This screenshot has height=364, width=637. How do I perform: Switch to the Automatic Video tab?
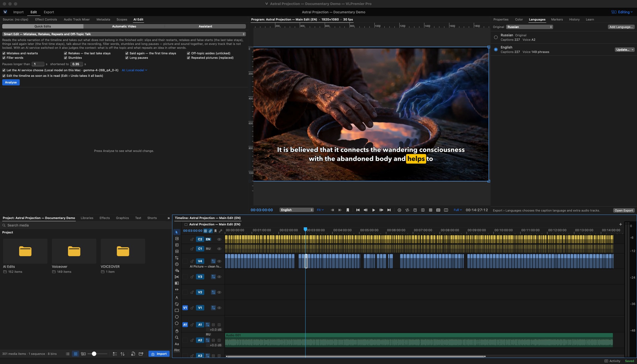click(x=124, y=26)
